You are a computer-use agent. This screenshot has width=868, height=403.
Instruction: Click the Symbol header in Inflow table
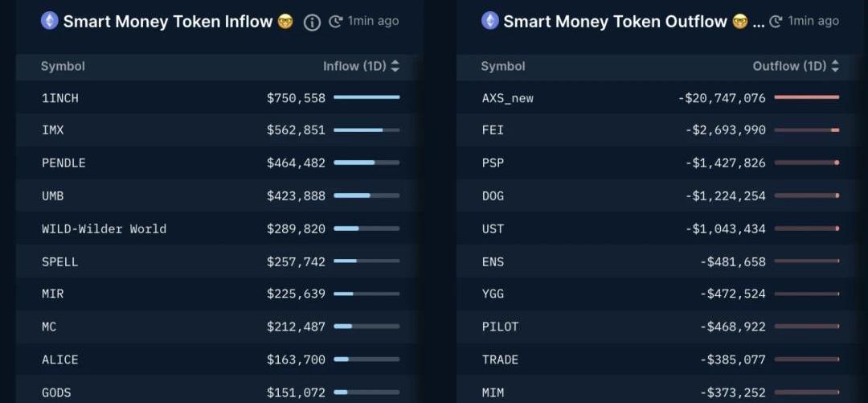point(63,66)
